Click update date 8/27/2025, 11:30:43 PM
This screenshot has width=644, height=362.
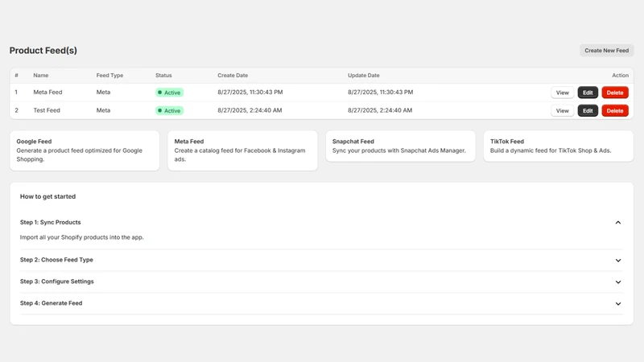(380, 92)
